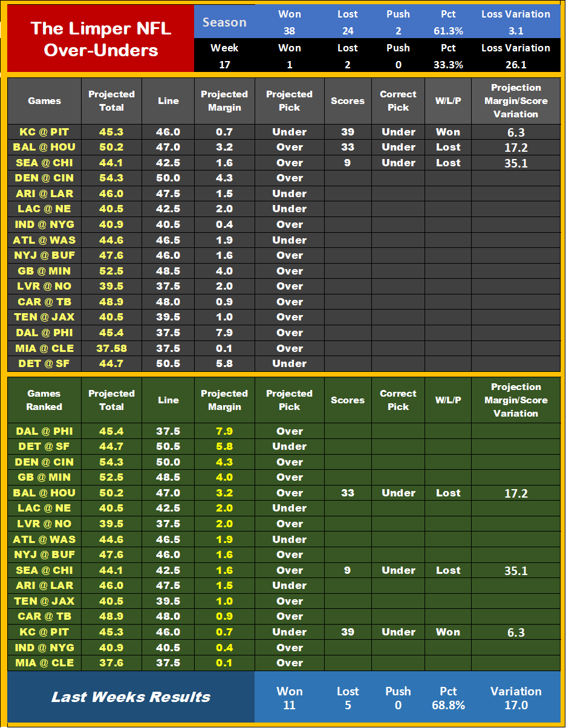Click "Over" pick for TEN @ JAX, ranked table
The image size is (566, 728).
[x=290, y=601]
